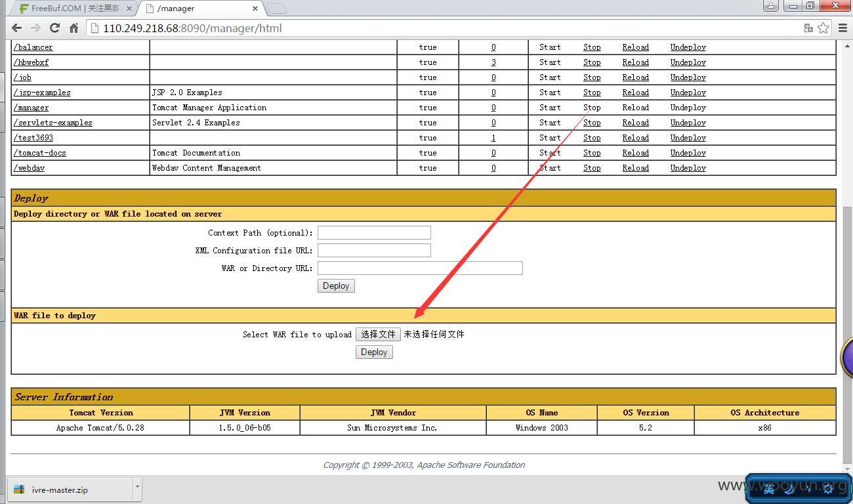Reload the /servlets-examples application
The width and height of the screenshot is (853, 504).
[636, 123]
